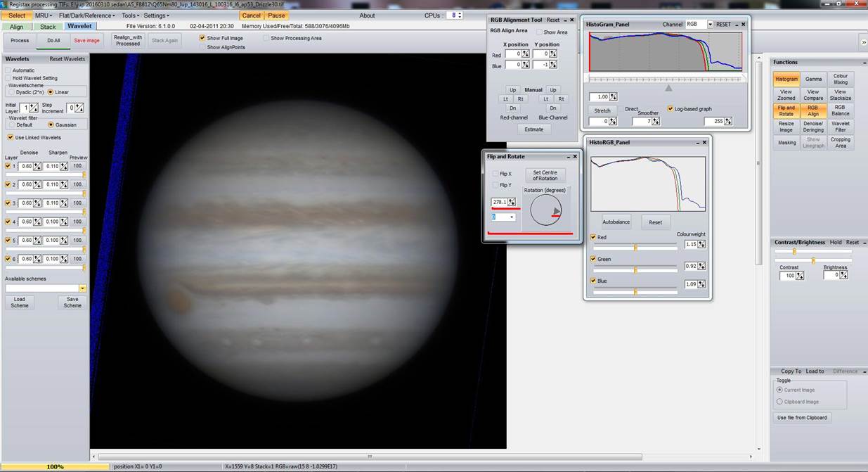Click the rotation degrees input field
Screen dimensions: 868x472
498,203
